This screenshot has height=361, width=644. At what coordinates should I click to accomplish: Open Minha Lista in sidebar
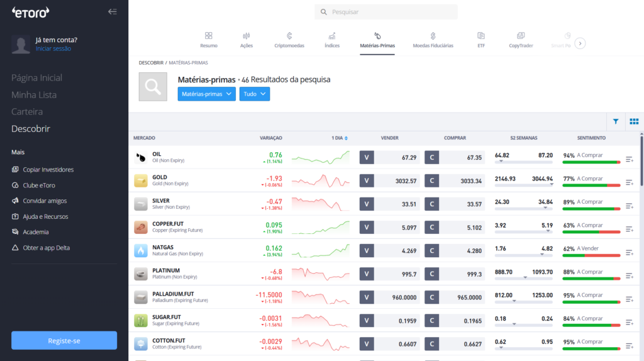(x=34, y=95)
